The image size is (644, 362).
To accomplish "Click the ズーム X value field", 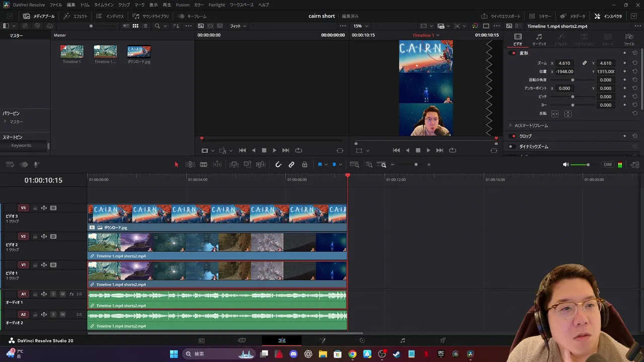I will 566,63.
